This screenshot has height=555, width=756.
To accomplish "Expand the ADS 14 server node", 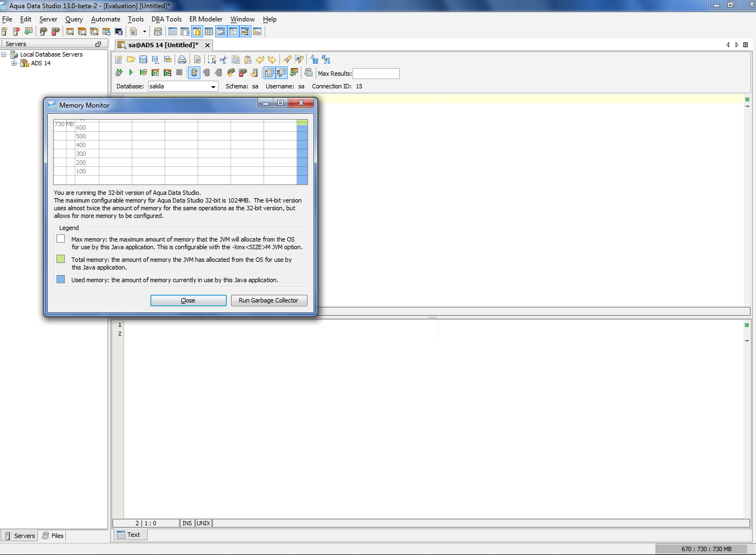I will coord(14,63).
